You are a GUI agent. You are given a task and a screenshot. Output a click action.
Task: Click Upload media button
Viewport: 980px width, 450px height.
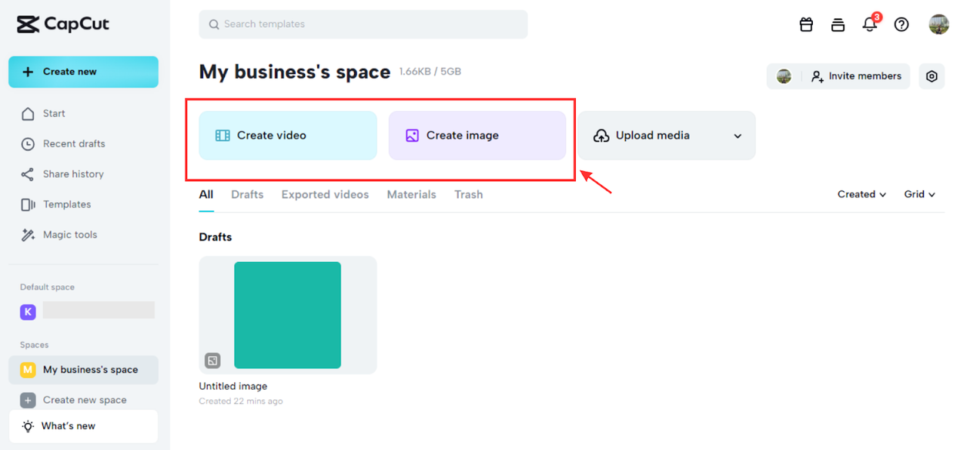click(x=667, y=136)
